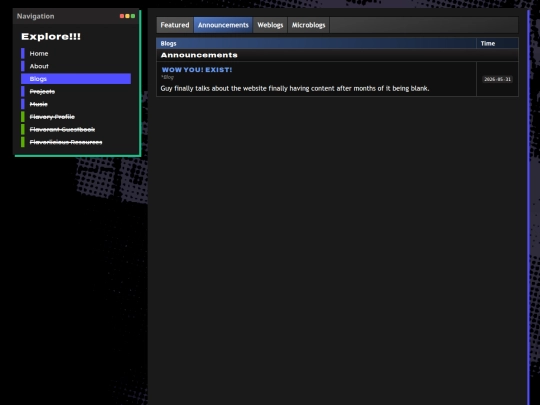The height and width of the screenshot is (405, 540).
Task: Select the Announcements tab
Action: 223,25
